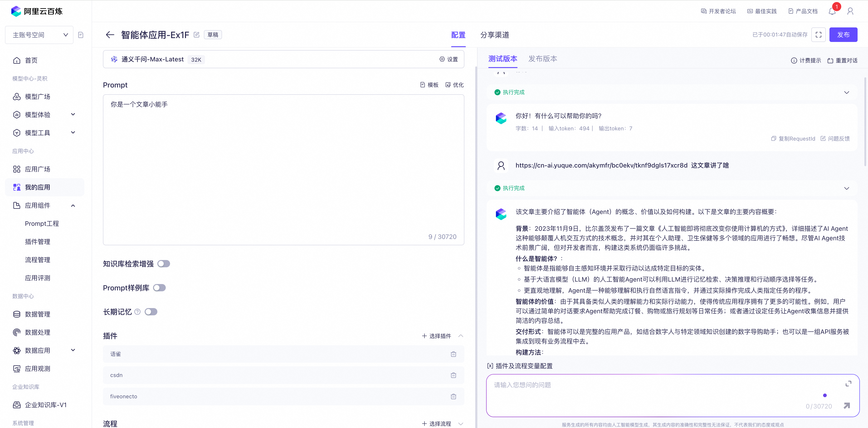
Task: Go back using the left arrow
Action: (110, 35)
